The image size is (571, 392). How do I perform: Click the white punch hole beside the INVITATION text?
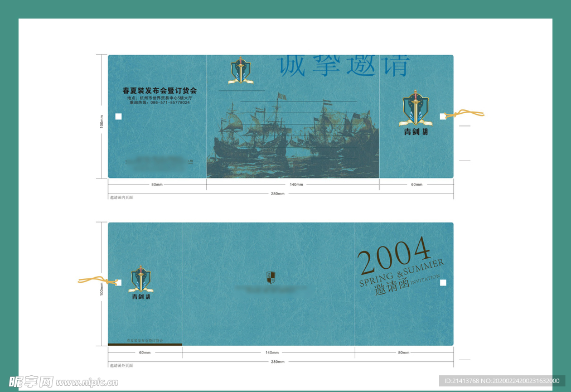click(x=443, y=283)
